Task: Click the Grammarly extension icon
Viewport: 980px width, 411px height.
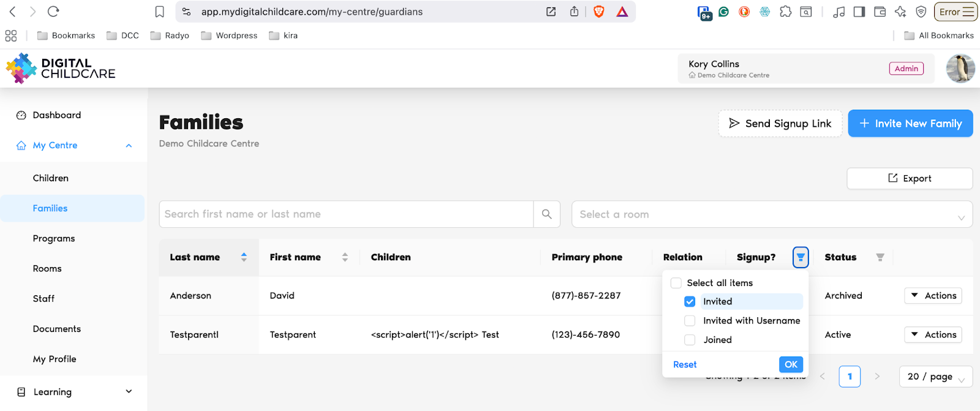Action: click(x=724, y=12)
